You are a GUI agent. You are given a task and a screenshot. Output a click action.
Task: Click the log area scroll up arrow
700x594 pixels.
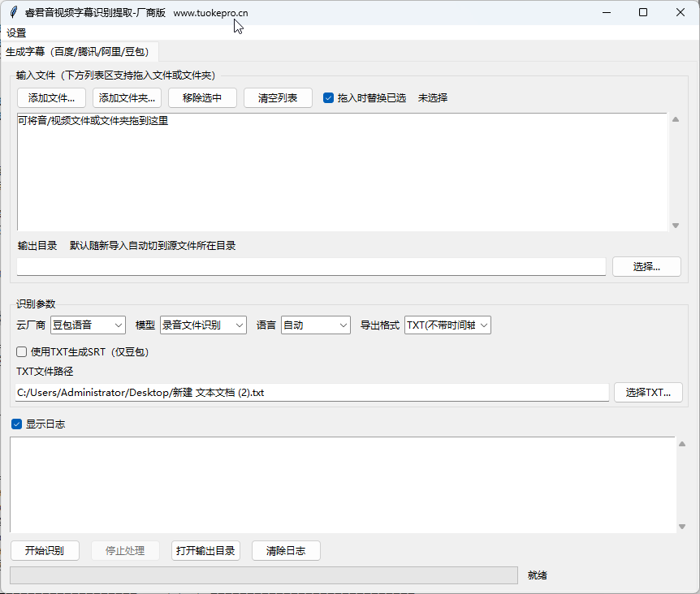click(x=682, y=444)
